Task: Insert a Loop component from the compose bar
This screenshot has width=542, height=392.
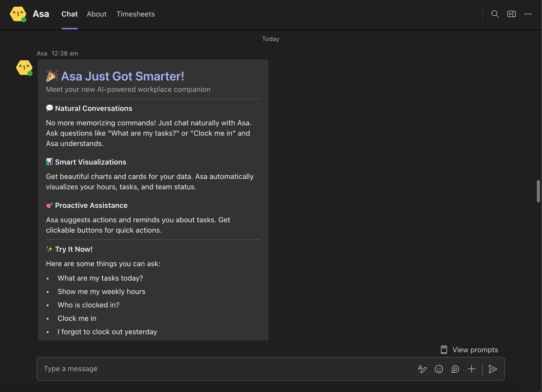Action: [x=455, y=369]
